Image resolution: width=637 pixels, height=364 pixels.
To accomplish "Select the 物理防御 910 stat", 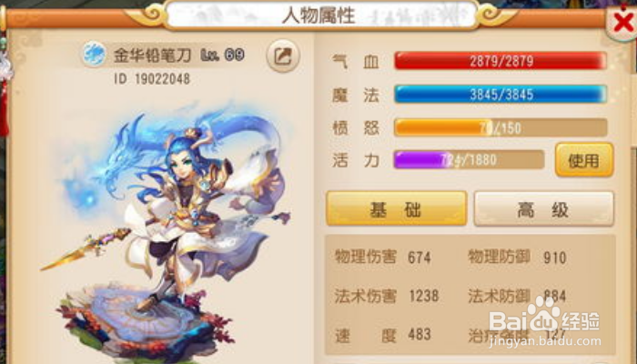I will 517,258.
